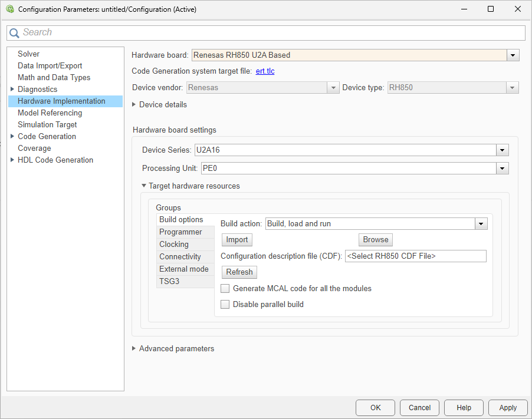Enable Generate MCAL code for all modules
This screenshot has width=532, height=419.
(x=225, y=288)
